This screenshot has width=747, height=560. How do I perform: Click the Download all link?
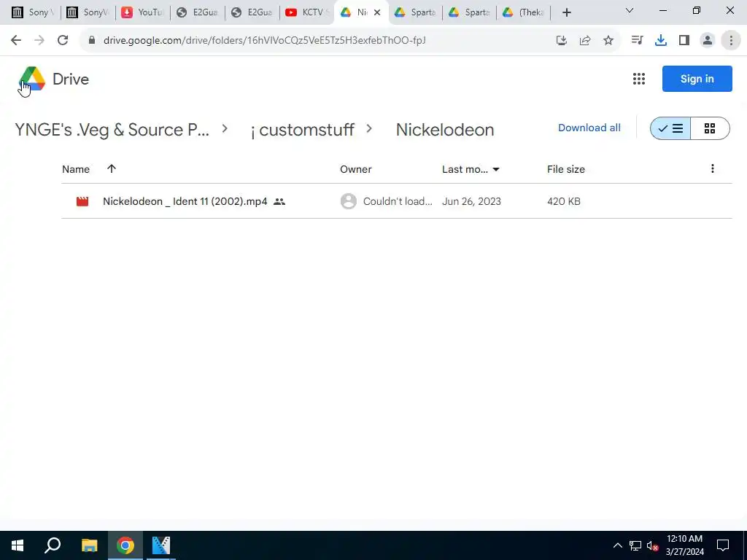[589, 128]
